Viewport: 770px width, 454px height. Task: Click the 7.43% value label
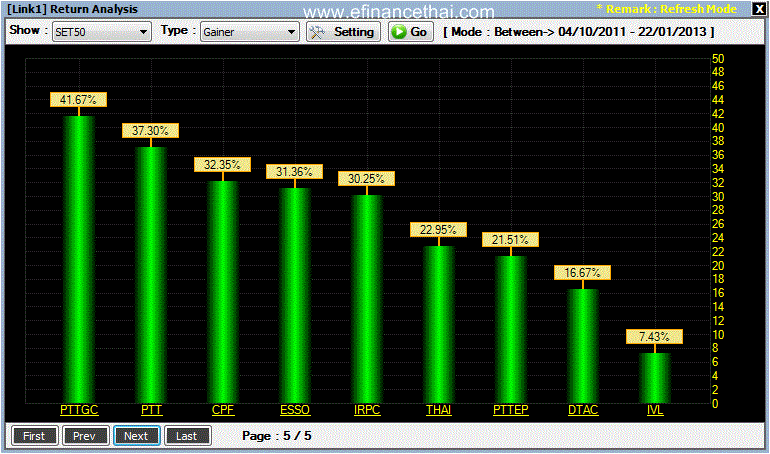(654, 336)
